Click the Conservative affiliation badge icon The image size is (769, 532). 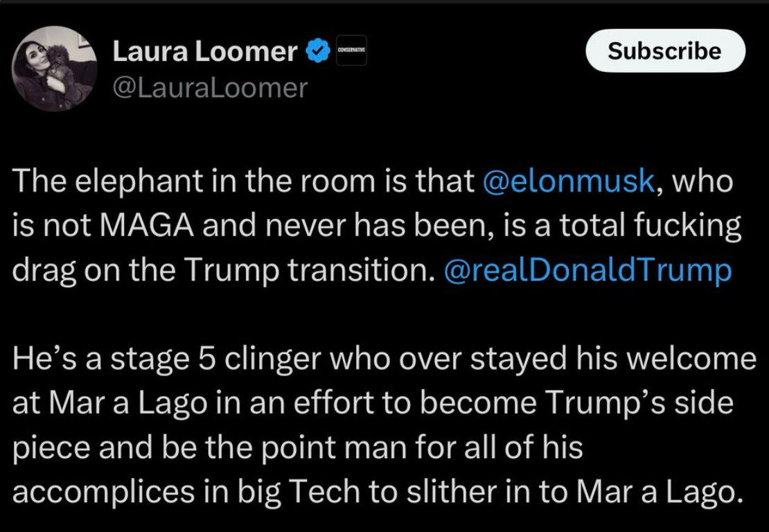[351, 51]
